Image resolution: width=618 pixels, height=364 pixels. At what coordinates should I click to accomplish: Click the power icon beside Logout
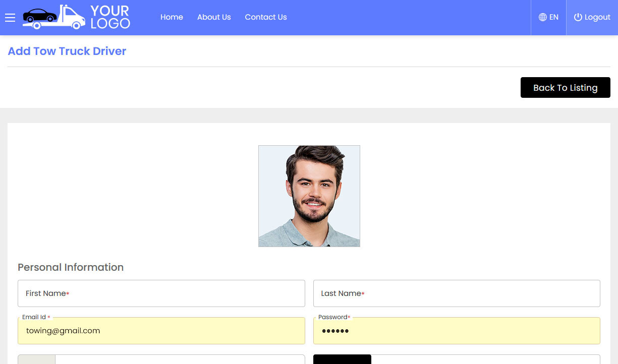tap(578, 17)
